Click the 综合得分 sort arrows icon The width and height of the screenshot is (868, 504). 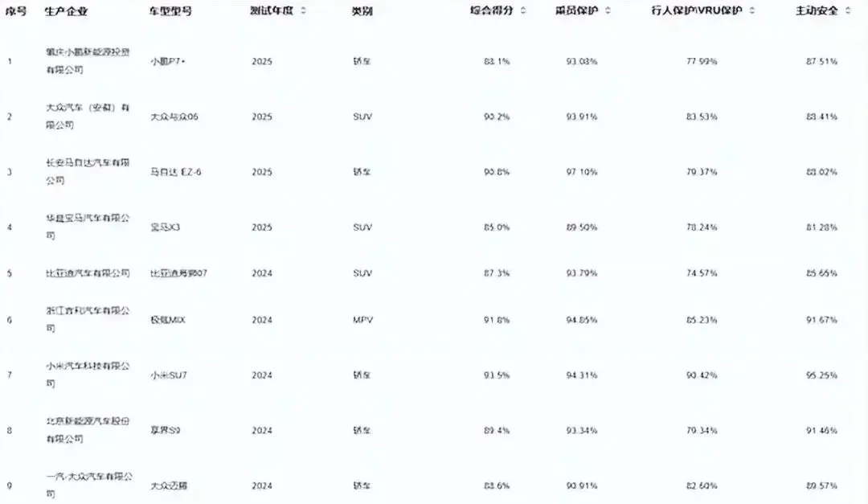click(x=523, y=10)
